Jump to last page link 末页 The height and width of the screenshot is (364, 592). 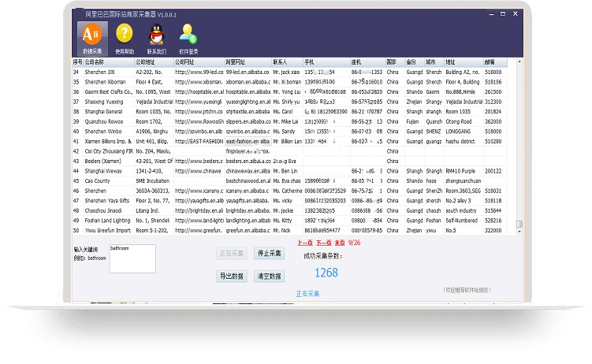point(340,243)
